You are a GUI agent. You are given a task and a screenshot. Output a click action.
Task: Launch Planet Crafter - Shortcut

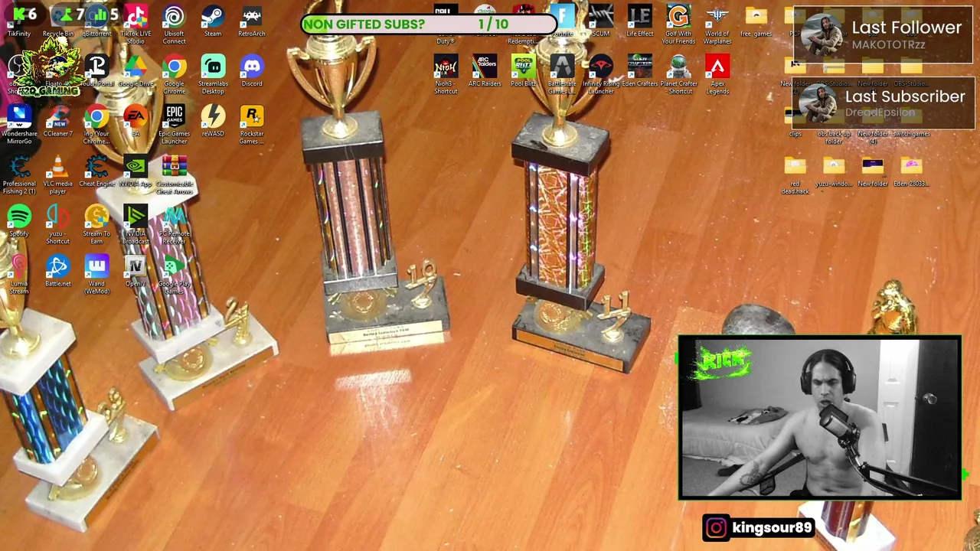678,74
